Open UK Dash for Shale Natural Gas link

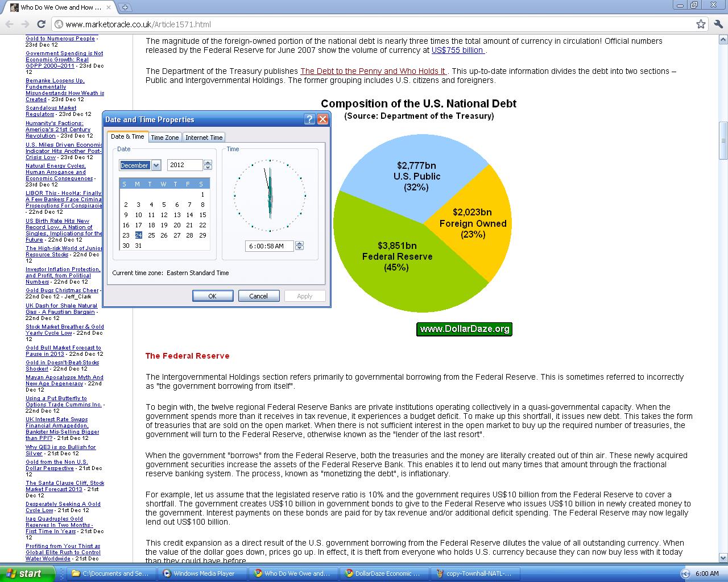tap(61, 309)
